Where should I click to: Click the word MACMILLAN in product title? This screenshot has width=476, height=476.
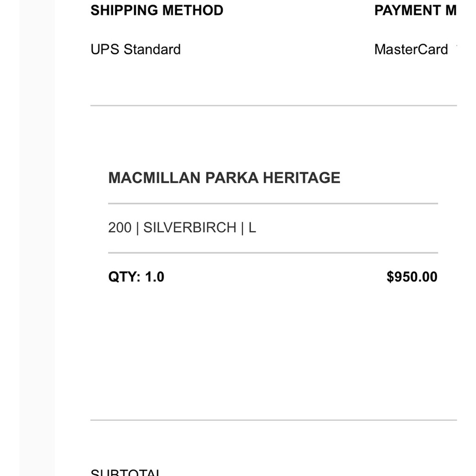[x=154, y=178]
